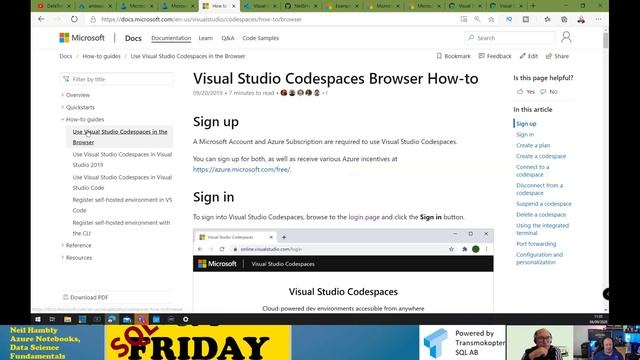Open the Code Samples nav item
This screenshot has width=640, height=360.
tap(260, 38)
